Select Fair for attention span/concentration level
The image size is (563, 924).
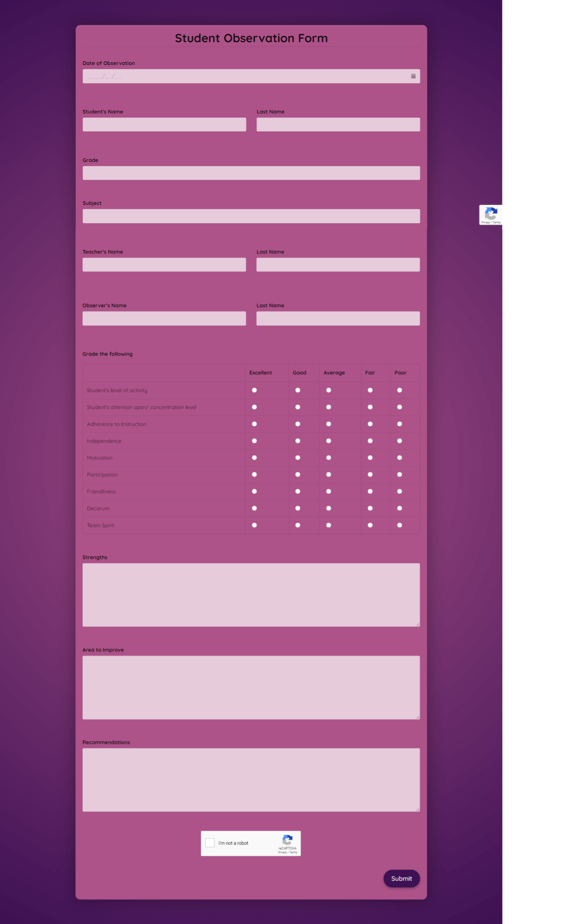click(370, 407)
